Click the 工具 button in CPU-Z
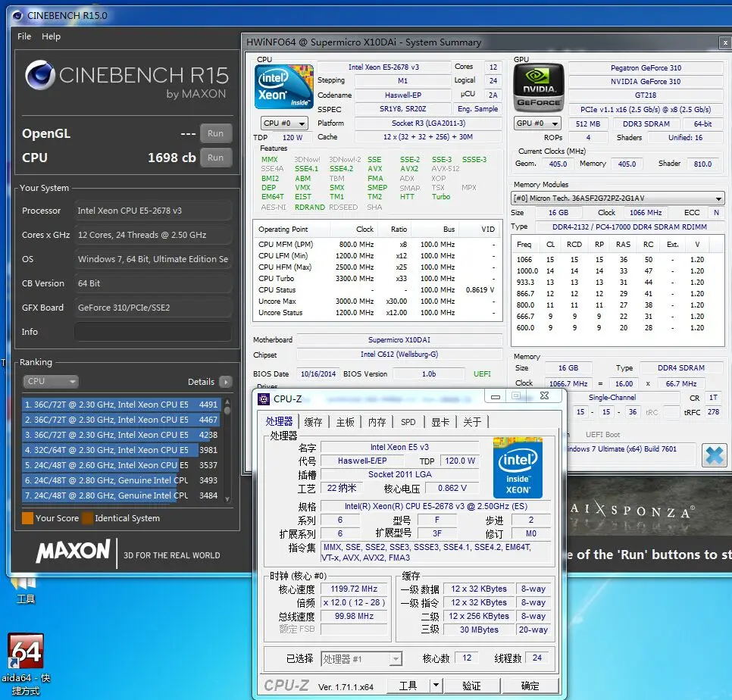 pyautogui.click(x=408, y=686)
